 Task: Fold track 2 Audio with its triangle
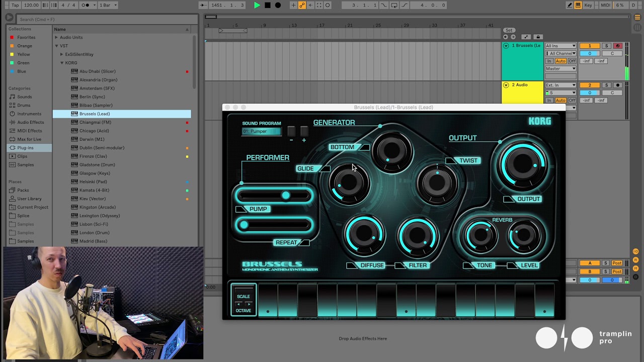coord(506,85)
